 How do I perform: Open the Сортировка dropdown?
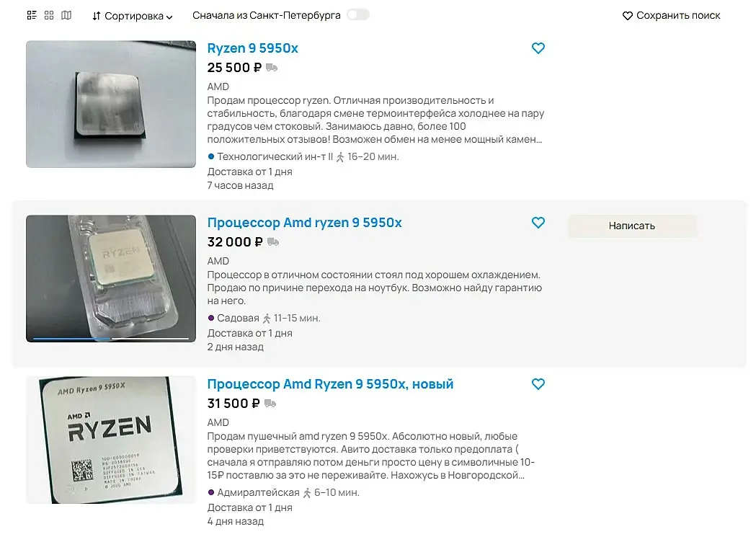click(133, 16)
